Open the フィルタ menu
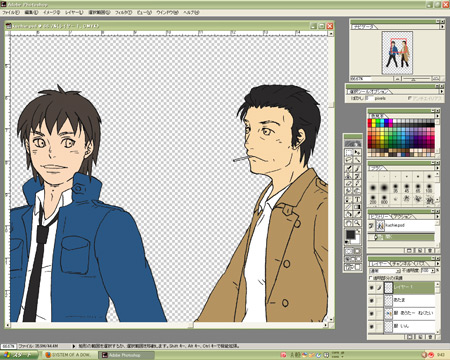Screen dimensions: 450x360 pos(123,12)
